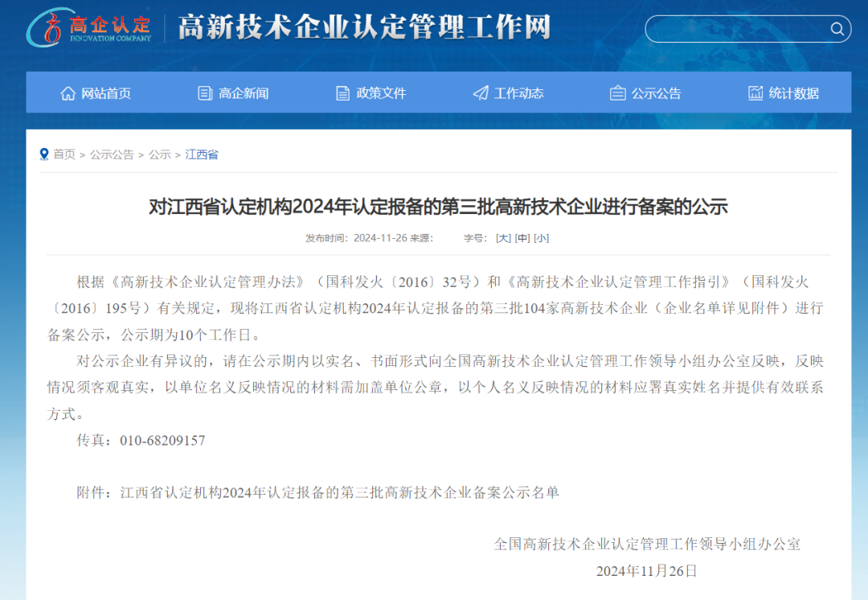Screen dimensions: 868x600
Task: Click the document icon beside 政策文件
Action: click(x=342, y=93)
